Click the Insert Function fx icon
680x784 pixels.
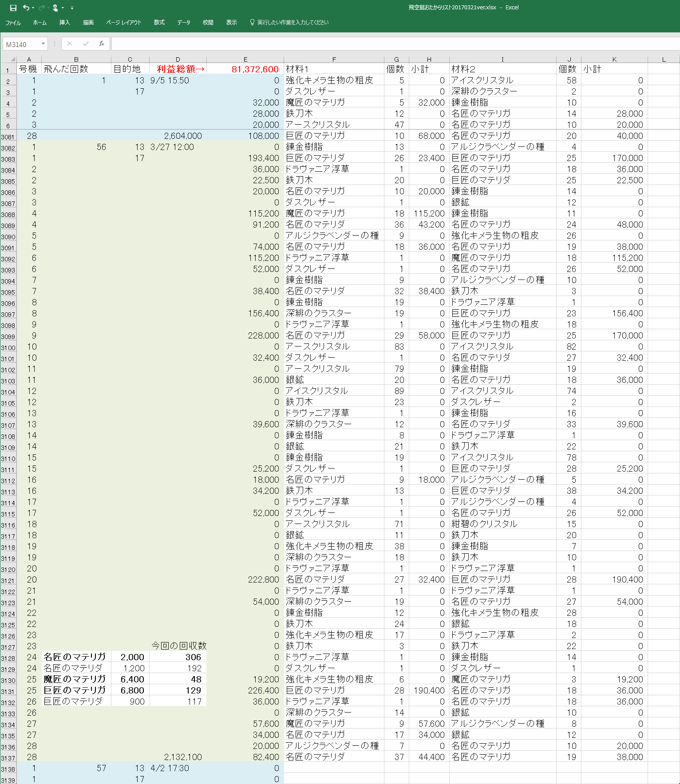coord(102,43)
